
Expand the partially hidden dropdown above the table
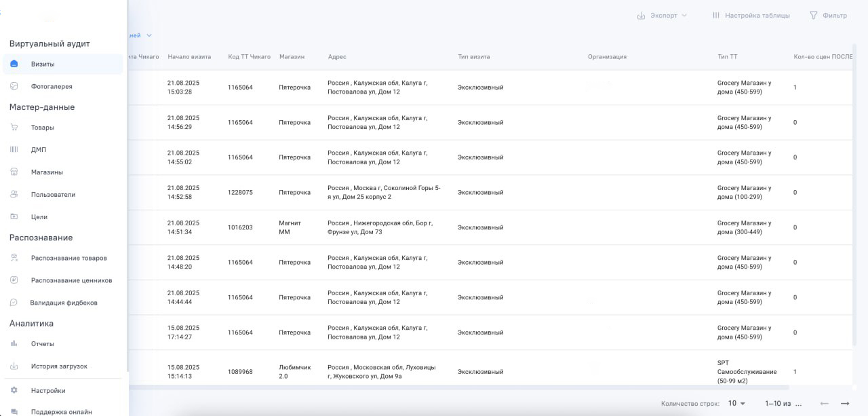[149, 35]
